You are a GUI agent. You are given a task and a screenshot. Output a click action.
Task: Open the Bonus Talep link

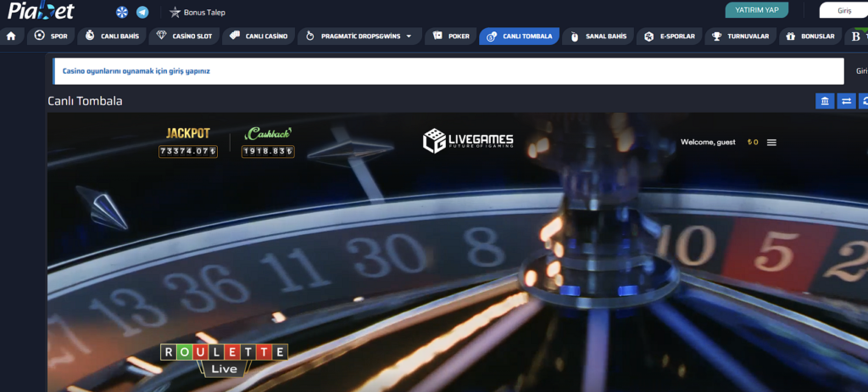pyautogui.click(x=198, y=13)
